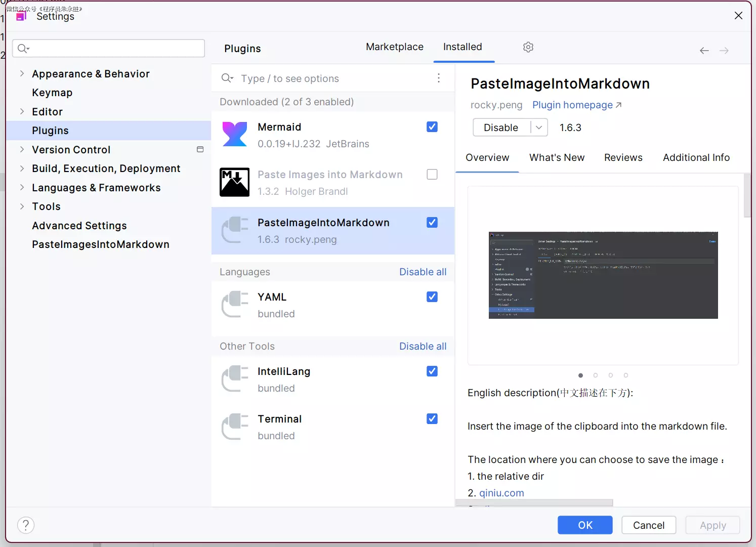Open the three-dot plugin search options menu

point(438,78)
